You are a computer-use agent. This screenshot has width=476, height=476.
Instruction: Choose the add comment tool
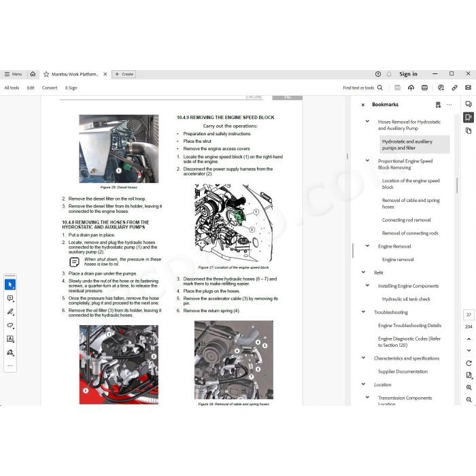tap(10, 298)
